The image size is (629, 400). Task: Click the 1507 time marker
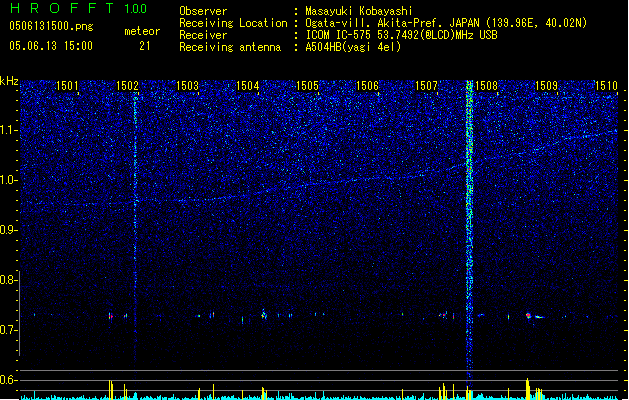[x=426, y=86]
